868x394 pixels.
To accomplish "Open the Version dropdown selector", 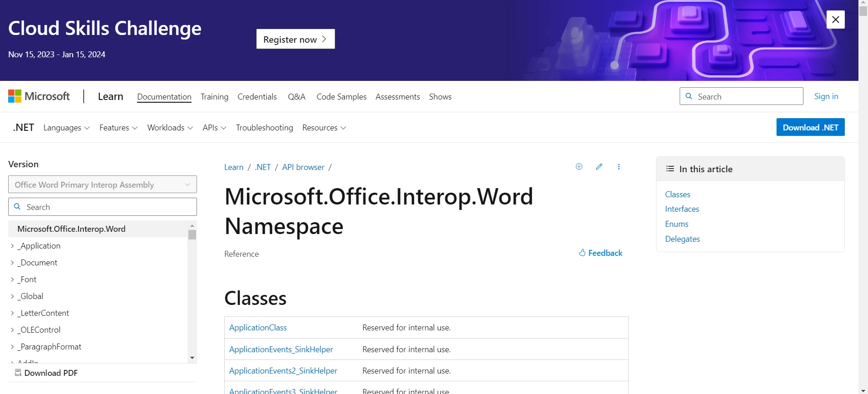I will point(102,185).
